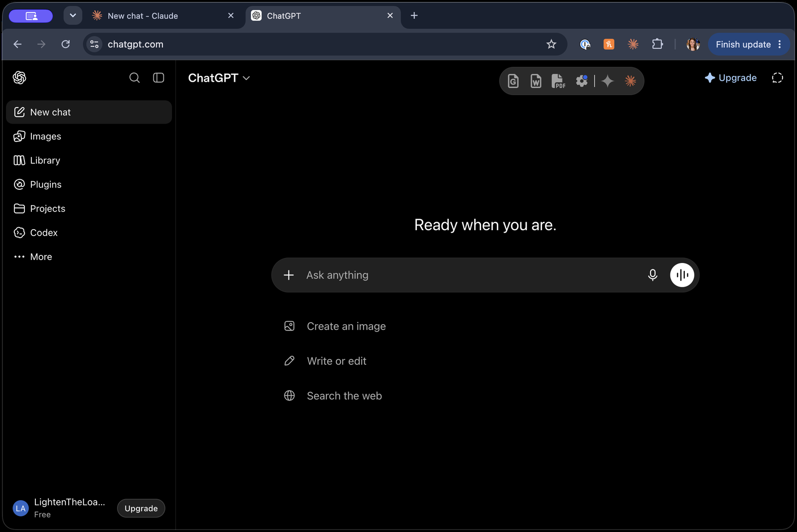Click the Word document export icon

[535, 81]
